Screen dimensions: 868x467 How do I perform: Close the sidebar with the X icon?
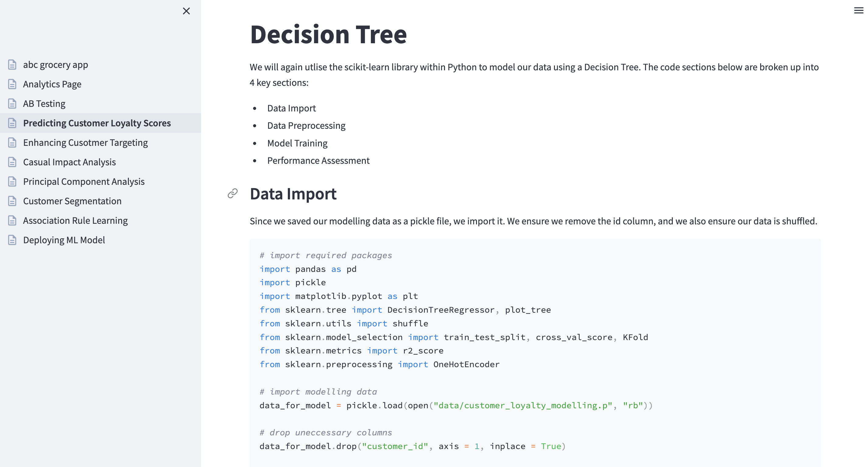pos(186,11)
